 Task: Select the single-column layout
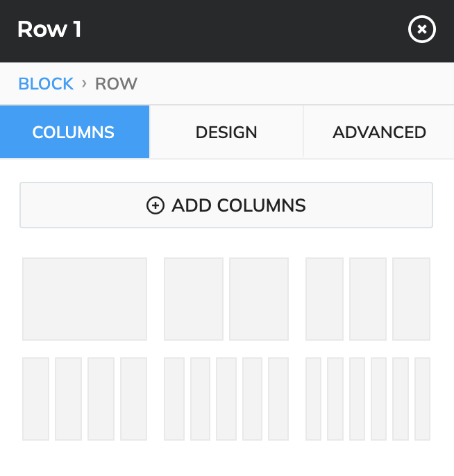(85, 299)
